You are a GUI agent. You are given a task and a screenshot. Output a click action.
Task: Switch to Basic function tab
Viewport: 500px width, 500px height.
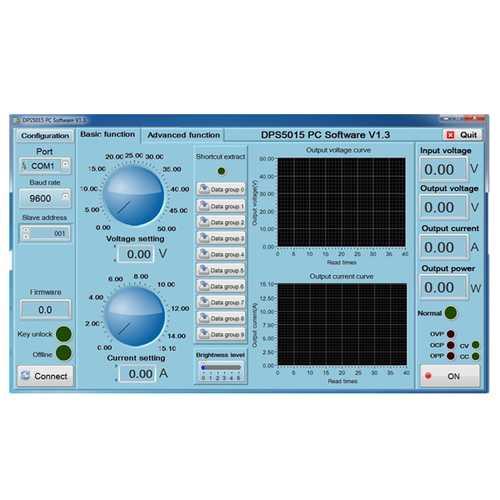[108, 134]
